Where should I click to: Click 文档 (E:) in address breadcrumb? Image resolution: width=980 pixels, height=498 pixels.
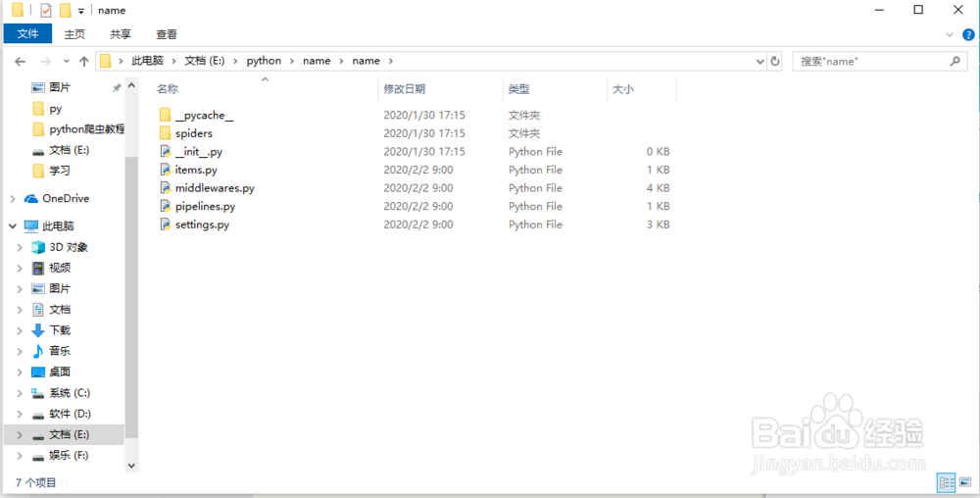coord(205,61)
